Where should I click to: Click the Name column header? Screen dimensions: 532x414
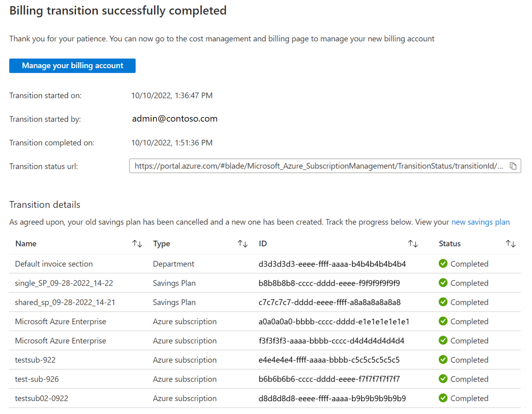(26, 244)
